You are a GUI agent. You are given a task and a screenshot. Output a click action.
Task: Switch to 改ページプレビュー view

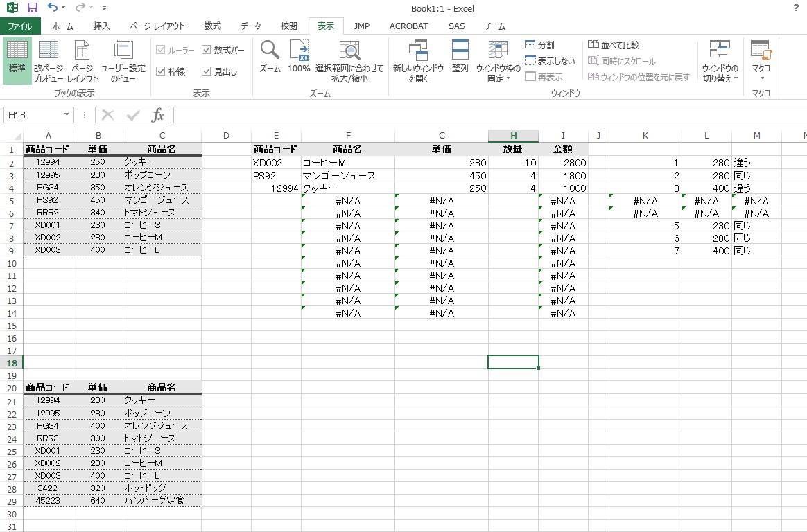click(x=49, y=60)
